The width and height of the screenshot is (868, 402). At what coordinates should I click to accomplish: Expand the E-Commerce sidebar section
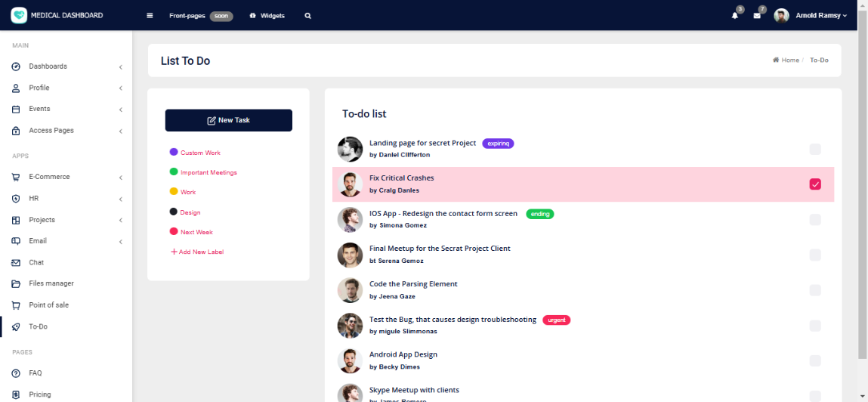66,177
